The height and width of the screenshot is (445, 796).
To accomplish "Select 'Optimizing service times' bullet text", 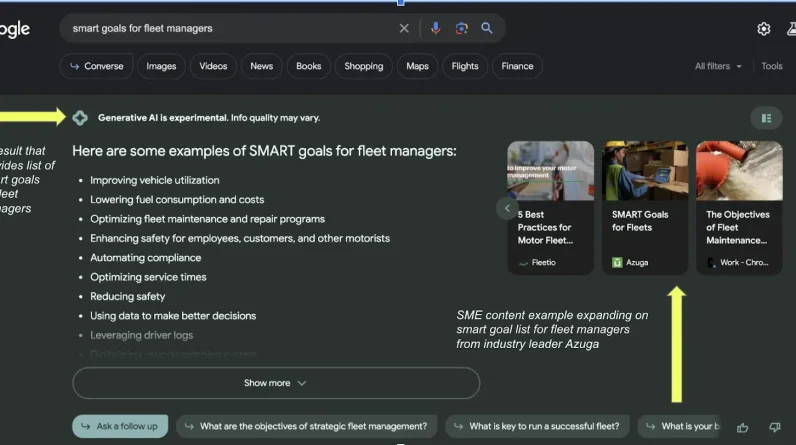I will click(148, 277).
